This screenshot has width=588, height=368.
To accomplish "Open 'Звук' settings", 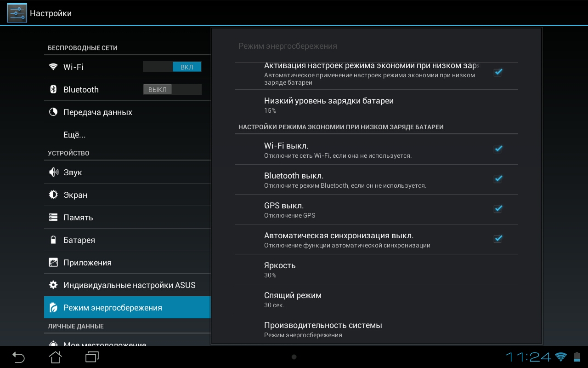I will pyautogui.click(x=127, y=172).
